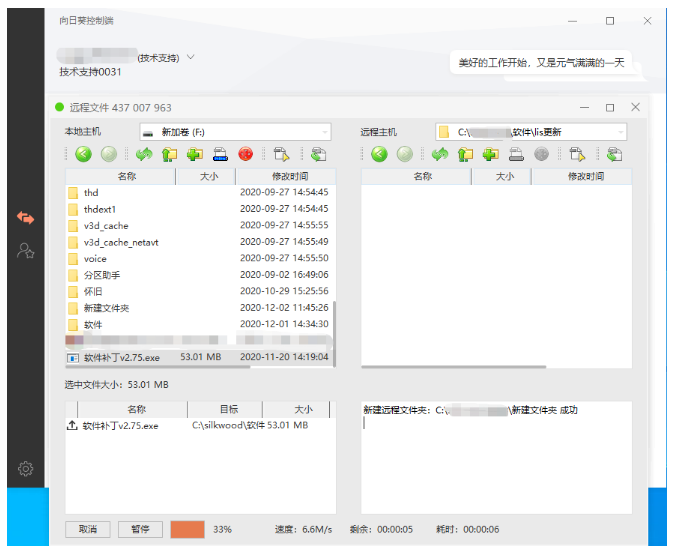Minimize the 向日葵控制端 main window

tap(572, 21)
